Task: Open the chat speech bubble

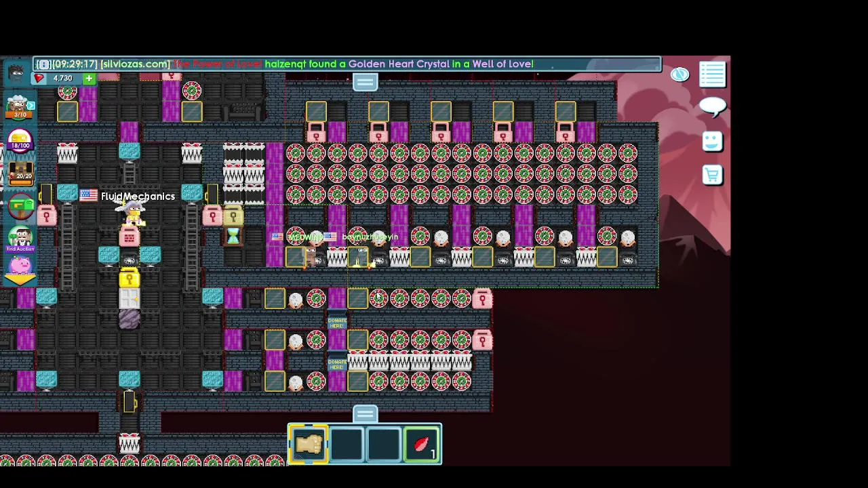Action: tap(712, 106)
